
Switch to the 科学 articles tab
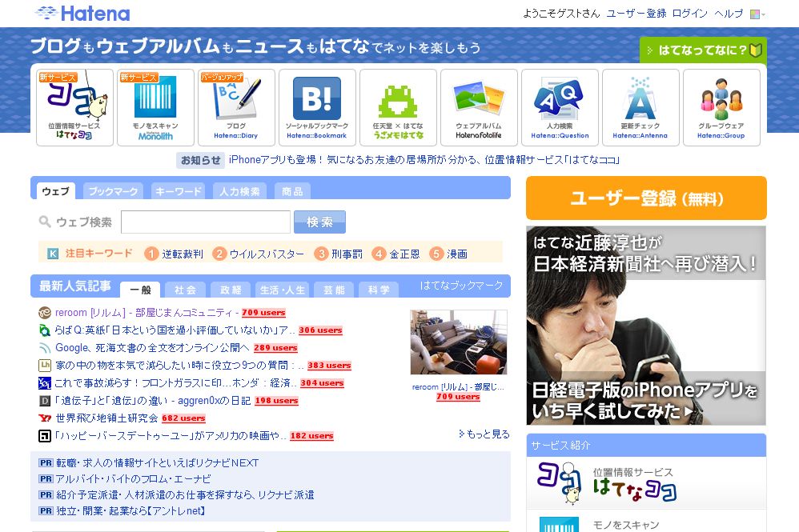[379, 290]
